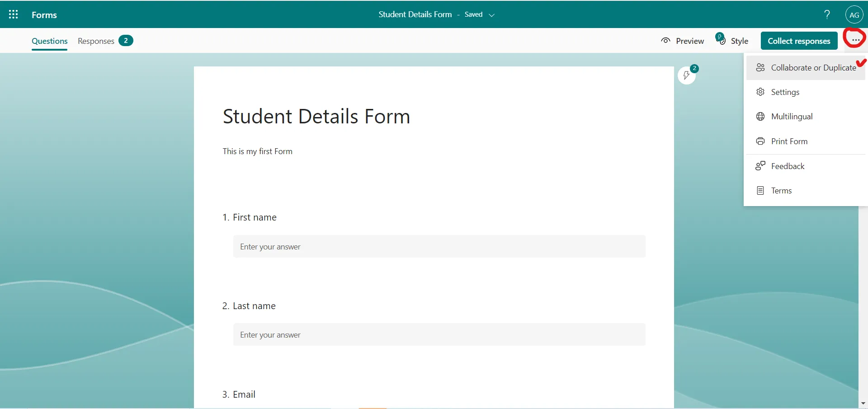Click the Collect responses button
868x409 pixels.
click(x=799, y=41)
